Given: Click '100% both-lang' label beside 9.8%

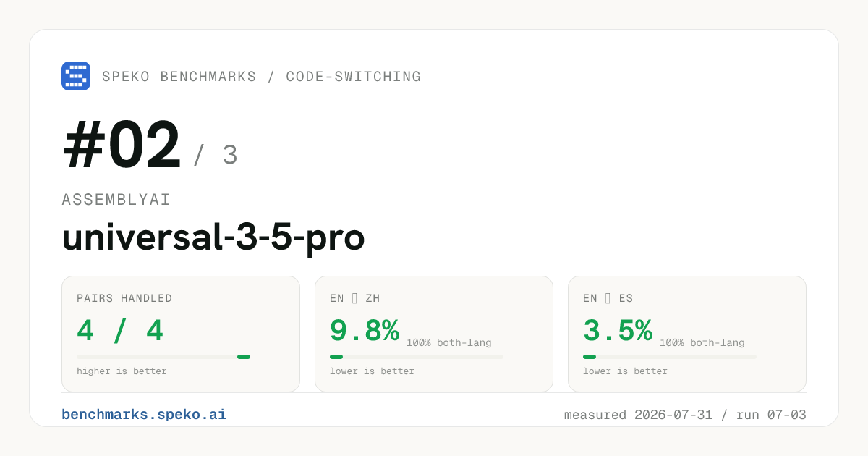Looking at the screenshot, I should [x=448, y=342].
